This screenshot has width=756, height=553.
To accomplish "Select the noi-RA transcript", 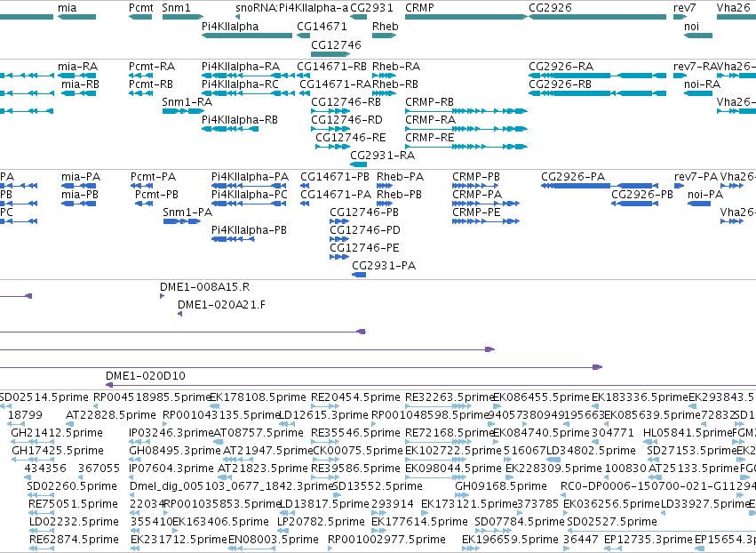I will [x=698, y=93].
